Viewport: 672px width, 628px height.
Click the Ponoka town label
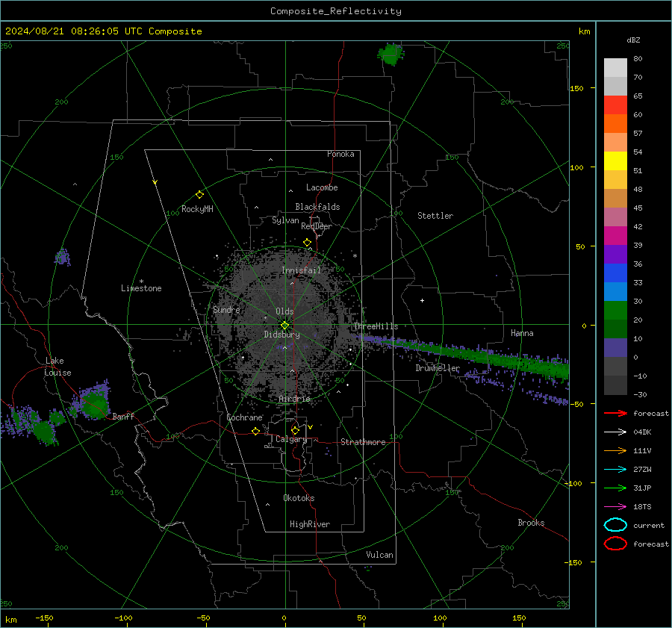coord(340,154)
